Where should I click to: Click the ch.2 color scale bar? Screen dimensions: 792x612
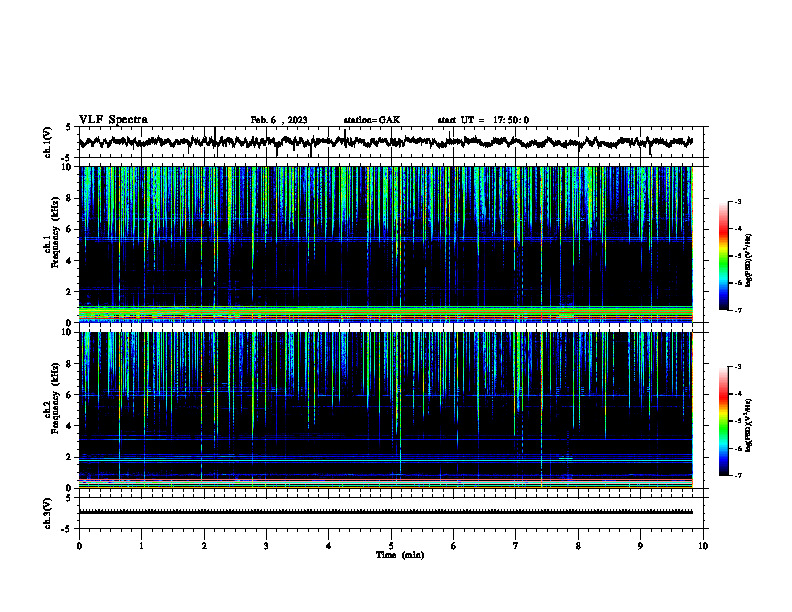click(x=723, y=421)
